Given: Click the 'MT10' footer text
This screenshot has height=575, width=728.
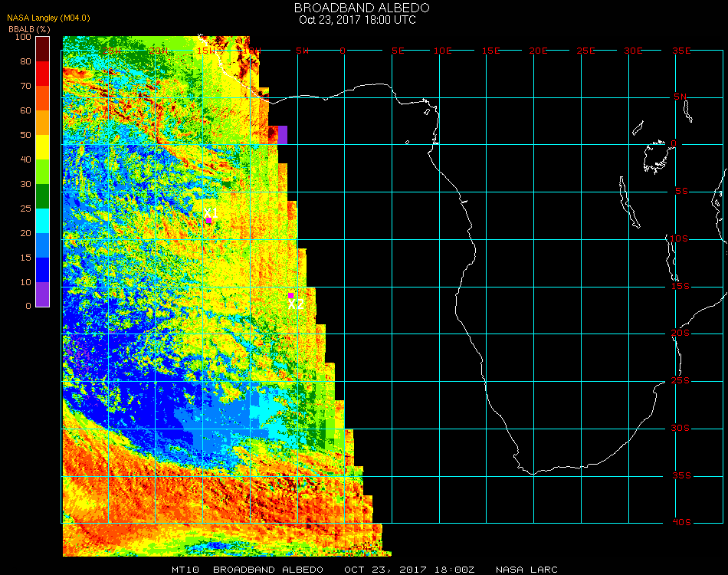Looking at the screenshot, I should (x=185, y=570).
